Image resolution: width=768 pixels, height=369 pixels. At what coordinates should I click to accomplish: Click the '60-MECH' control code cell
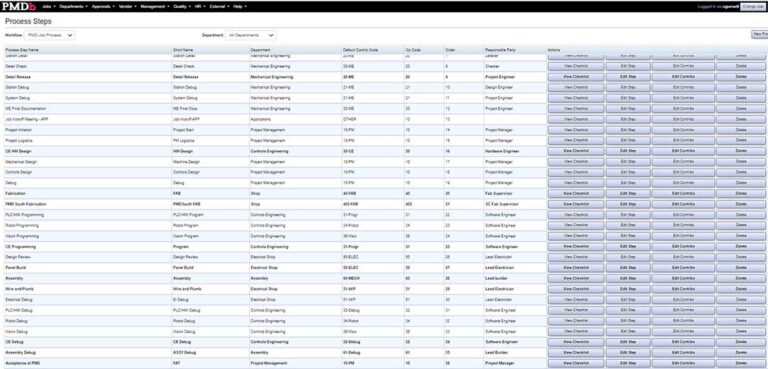click(x=373, y=278)
